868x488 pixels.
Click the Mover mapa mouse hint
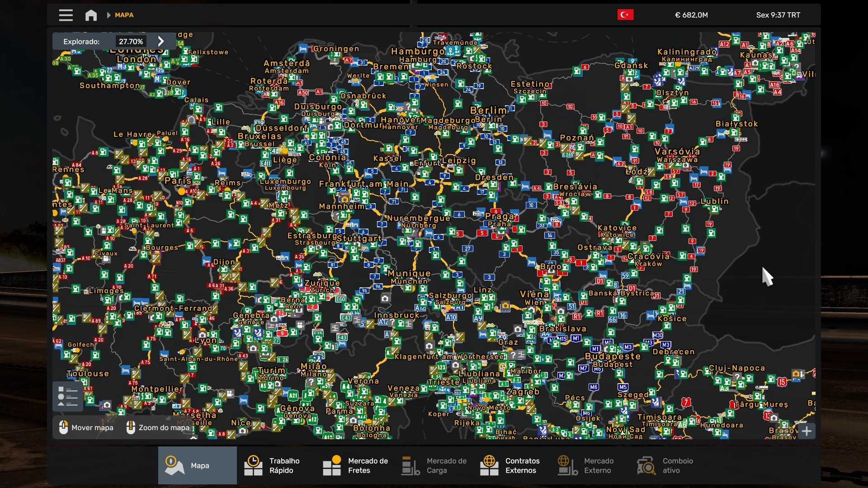(x=86, y=427)
